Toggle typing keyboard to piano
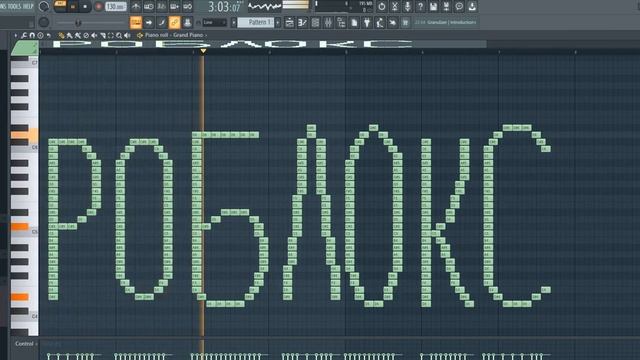The width and height of the screenshot is (640, 360). [136, 22]
